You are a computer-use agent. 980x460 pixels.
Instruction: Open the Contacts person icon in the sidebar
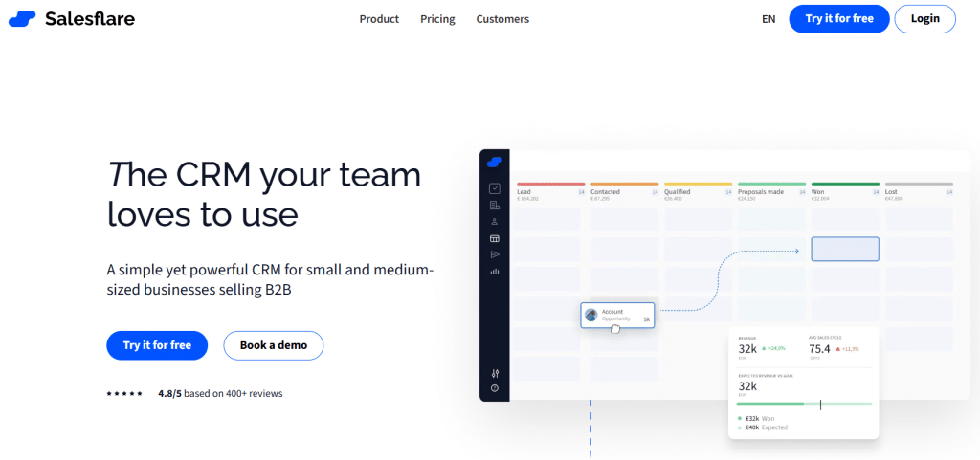click(495, 222)
